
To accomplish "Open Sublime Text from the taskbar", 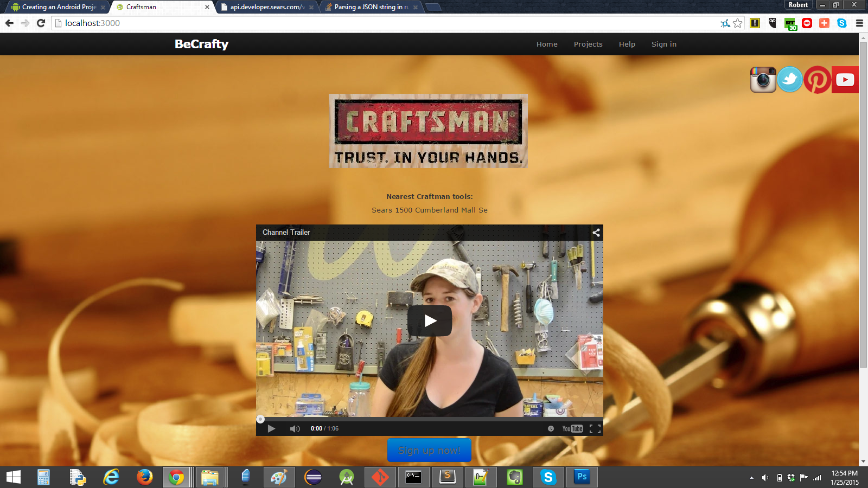I will 448,477.
